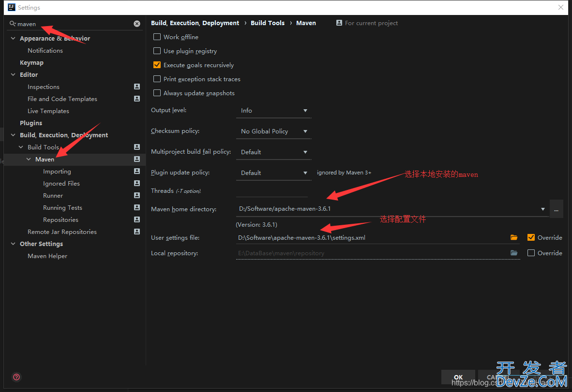The image size is (572, 392).
Task: Open Notifications settings page
Action: pyautogui.click(x=45, y=51)
